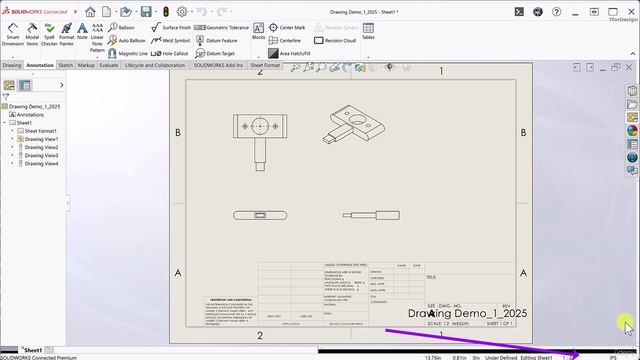The image size is (640, 360).
Task: Save the drawing with the Save icon
Action: (x=146, y=12)
